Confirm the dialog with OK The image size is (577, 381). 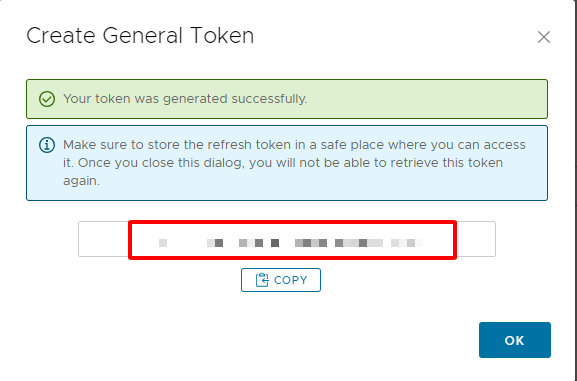[514, 340]
